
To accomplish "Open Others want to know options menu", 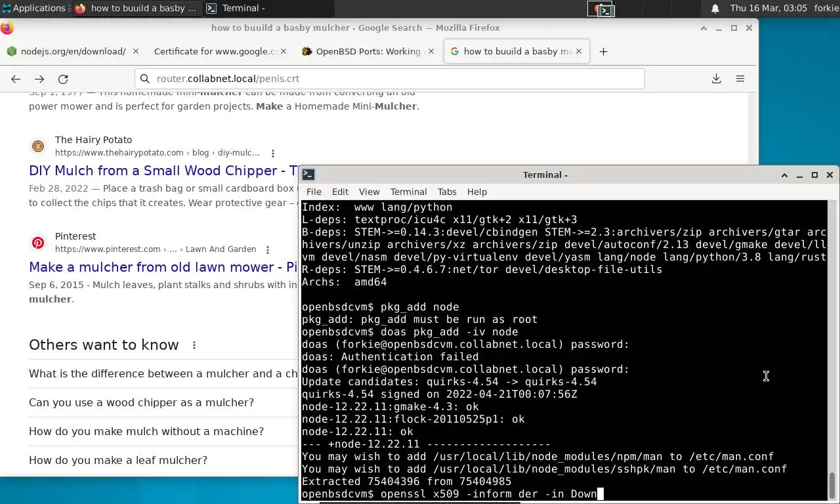I will pyautogui.click(x=194, y=345).
